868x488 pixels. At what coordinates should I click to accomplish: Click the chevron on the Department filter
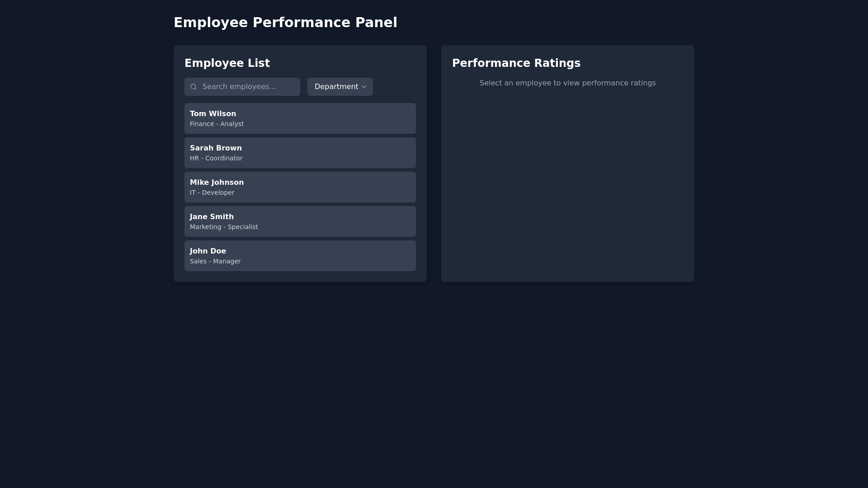pos(364,86)
